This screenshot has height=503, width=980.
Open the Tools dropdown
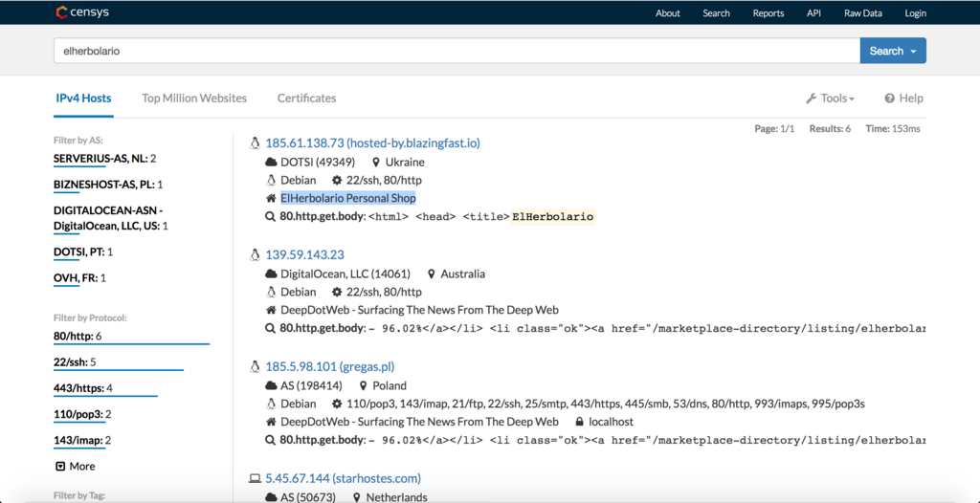pos(831,98)
